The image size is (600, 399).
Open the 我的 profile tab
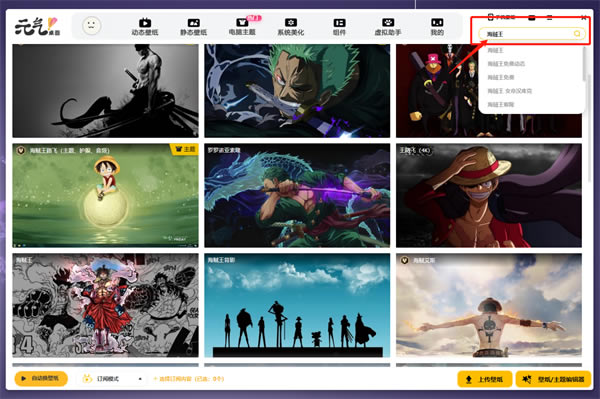pos(437,27)
